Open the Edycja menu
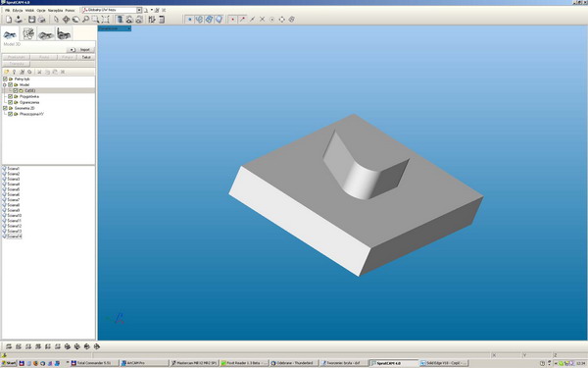Image resolution: width=588 pixels, height=368 pixels. tap(18, 11)
